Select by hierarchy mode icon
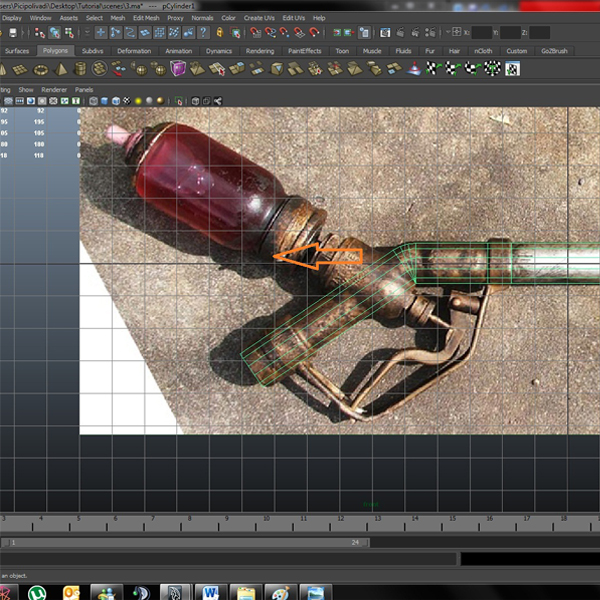Viewport: 600px width, 600px height. pos(39,33)
